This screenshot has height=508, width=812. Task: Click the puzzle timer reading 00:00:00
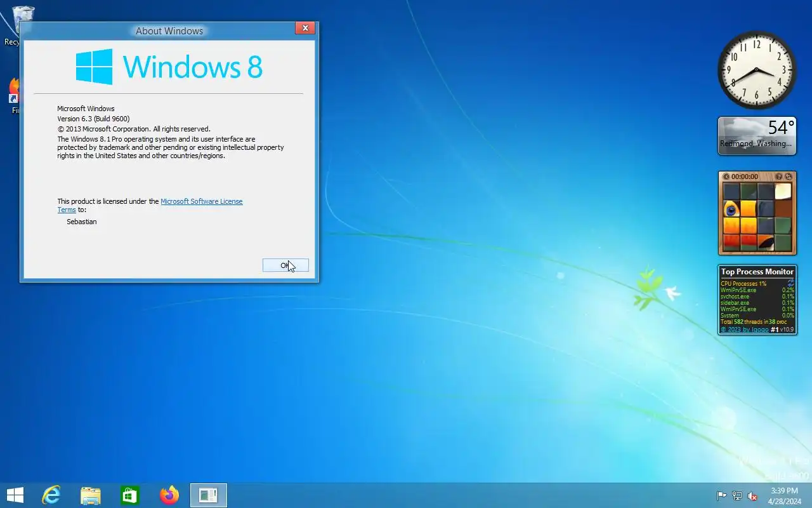pos(745,177)
